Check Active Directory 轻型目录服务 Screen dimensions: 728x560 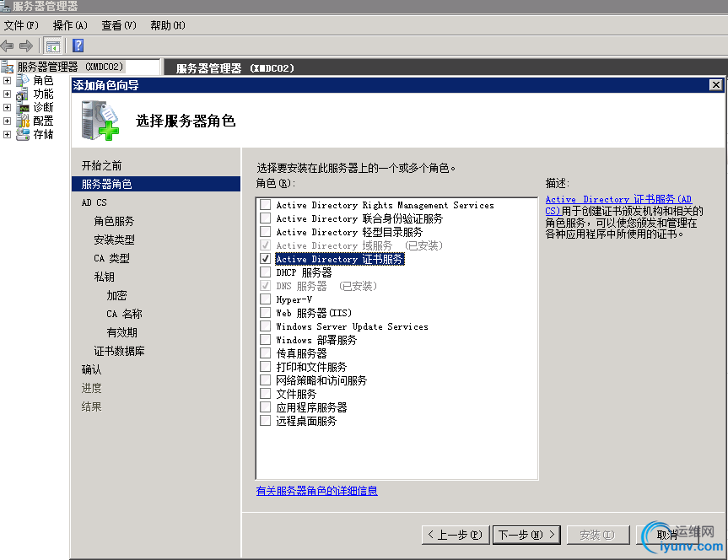(265, 232)
